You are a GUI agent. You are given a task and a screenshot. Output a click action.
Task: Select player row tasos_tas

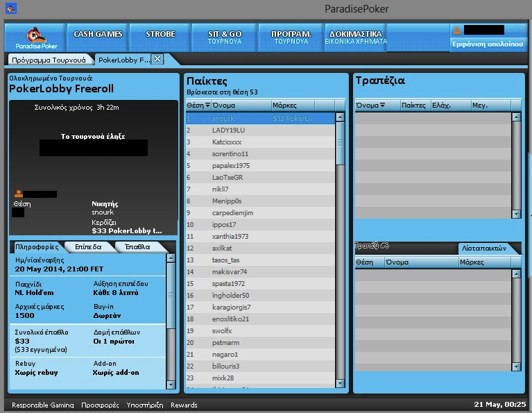[x=260, y=260]
